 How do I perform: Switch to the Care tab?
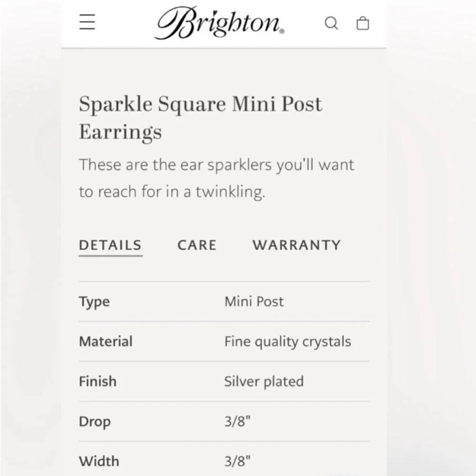point(197,245)
